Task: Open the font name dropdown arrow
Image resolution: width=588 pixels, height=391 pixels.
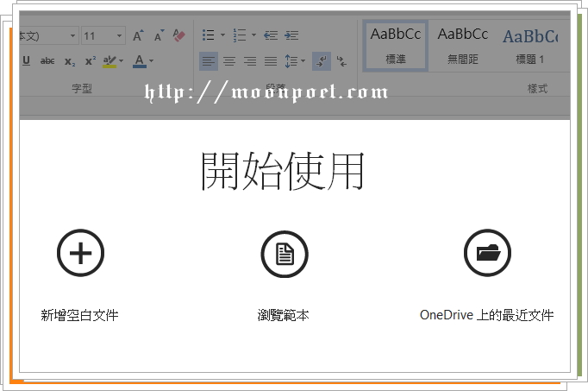Action: point(72,36)
